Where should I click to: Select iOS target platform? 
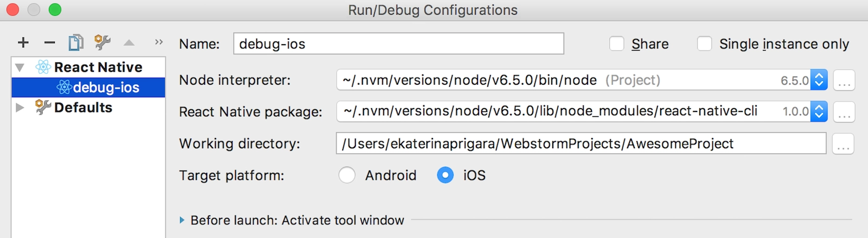coord(445,175)
